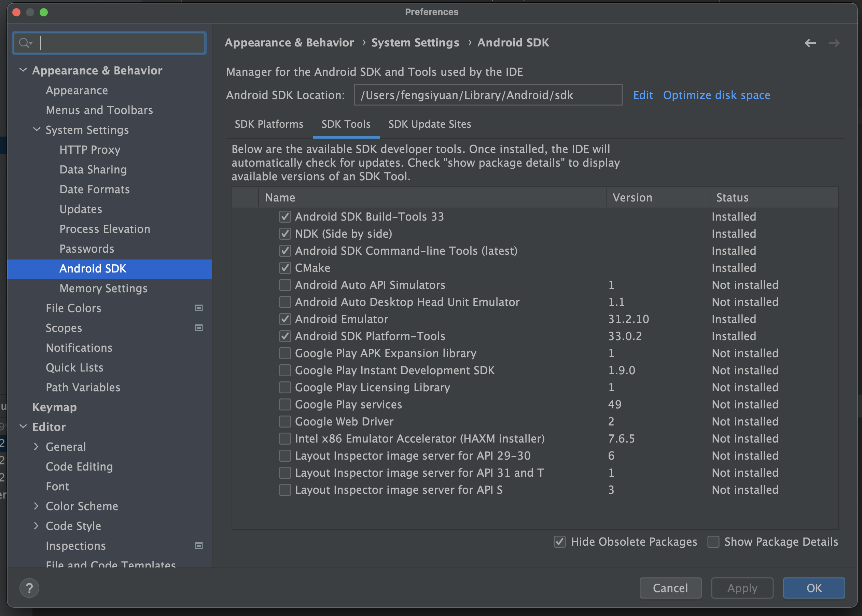
Task: Check Google Play services package
Action: (x=285, y=404)
